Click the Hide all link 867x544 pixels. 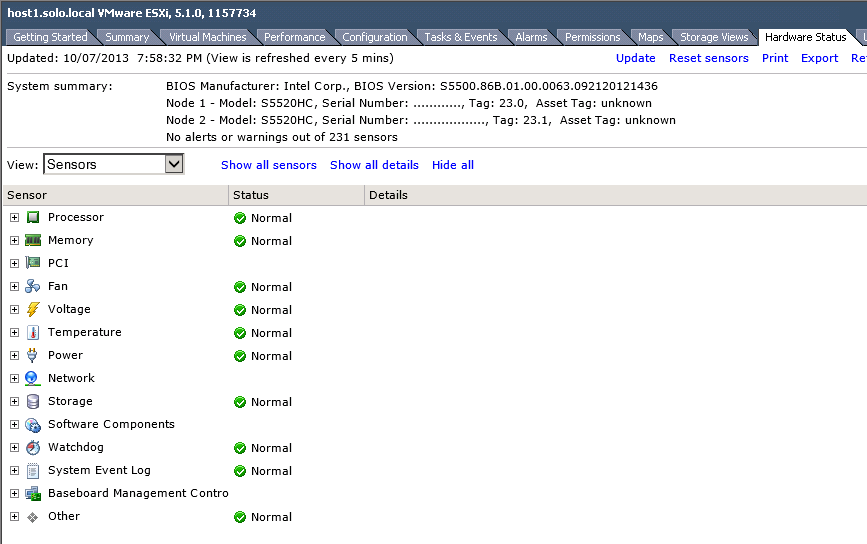click(453, 165)
